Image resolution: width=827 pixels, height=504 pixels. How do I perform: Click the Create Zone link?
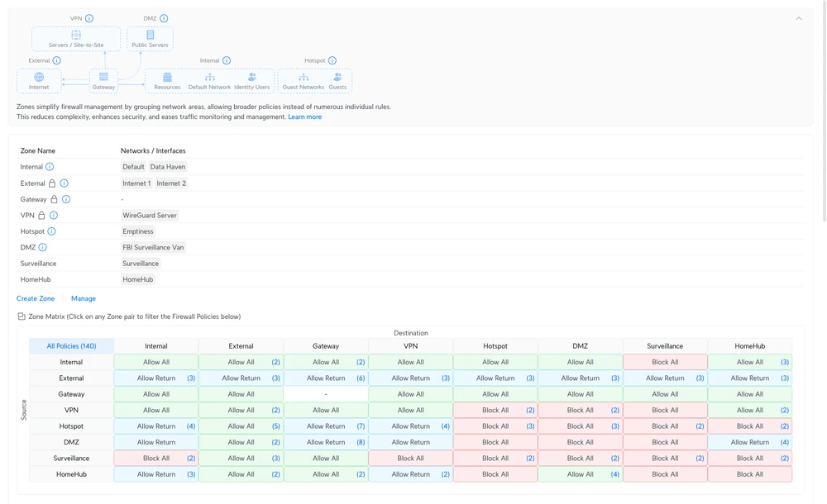pyautogui.click(x=36, y=298)
